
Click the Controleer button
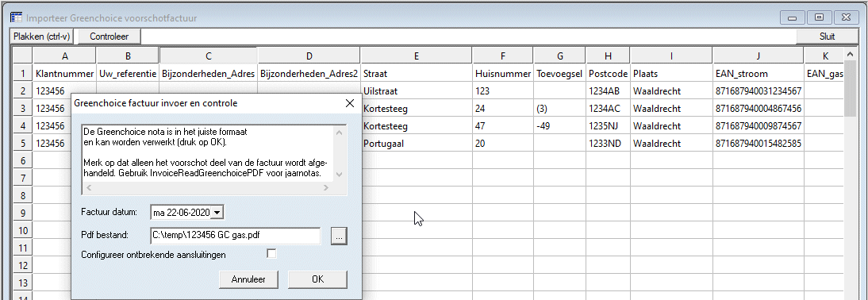coord(109,37)
